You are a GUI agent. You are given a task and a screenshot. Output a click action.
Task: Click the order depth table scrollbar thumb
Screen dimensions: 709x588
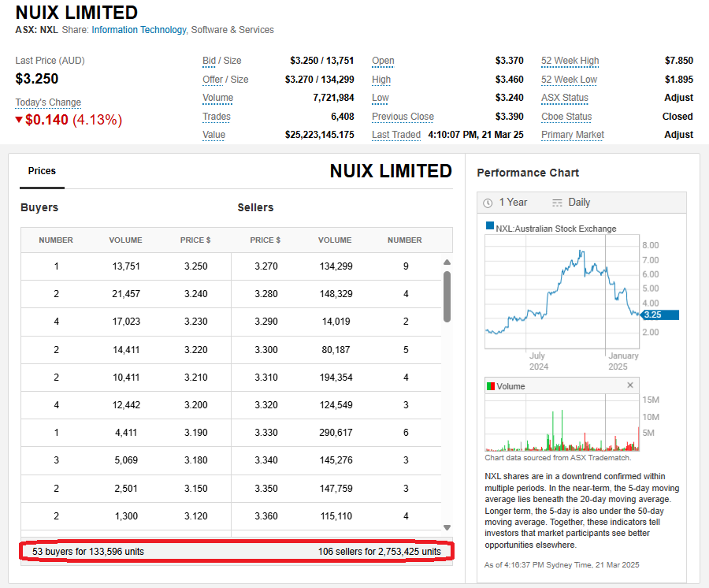point(447,296)
